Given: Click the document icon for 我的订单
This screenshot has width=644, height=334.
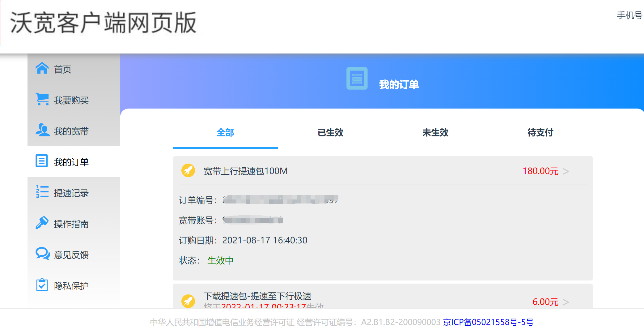Looking at the screenshot, I should pos(42,161).
